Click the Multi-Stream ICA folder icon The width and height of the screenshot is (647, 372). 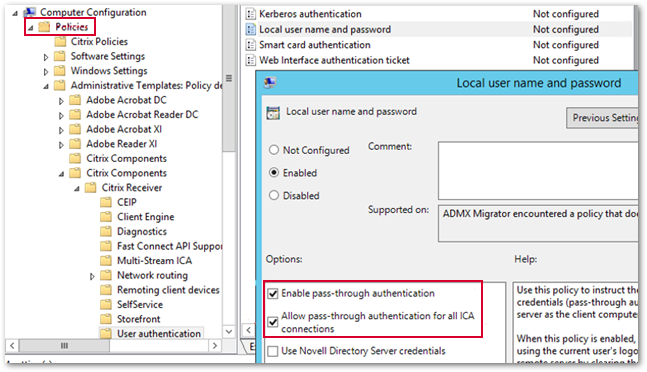click(106, 261)
